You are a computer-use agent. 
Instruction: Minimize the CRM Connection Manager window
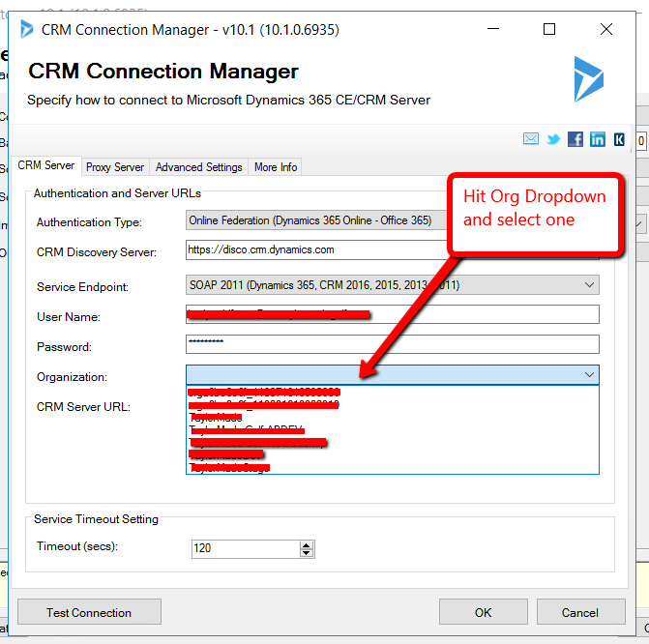pyautogui.click(x=493, y=29)
